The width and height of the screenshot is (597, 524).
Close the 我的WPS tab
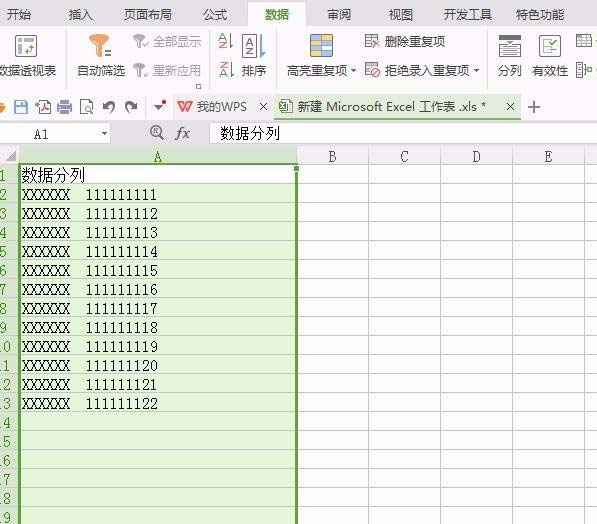point(263,107)
